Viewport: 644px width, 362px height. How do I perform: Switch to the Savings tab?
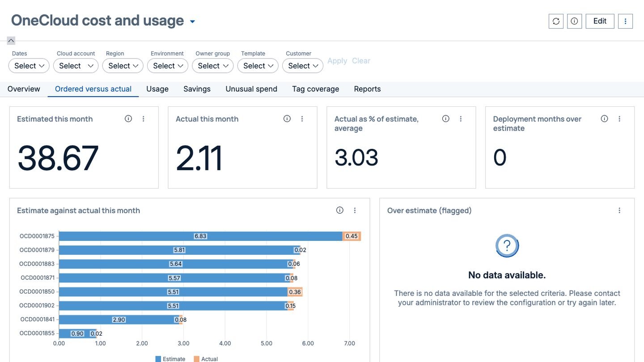tap(197, 89)
